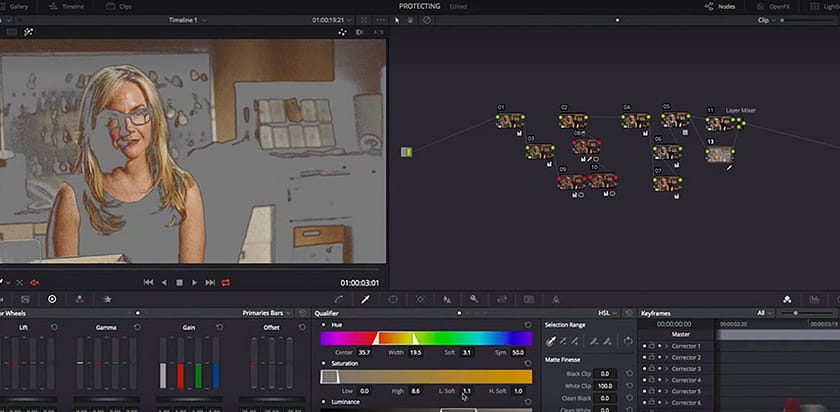840x412 pixels.
Task: Click the Hue range color bar
Action: pyautogui.click(x=426, y=338)
